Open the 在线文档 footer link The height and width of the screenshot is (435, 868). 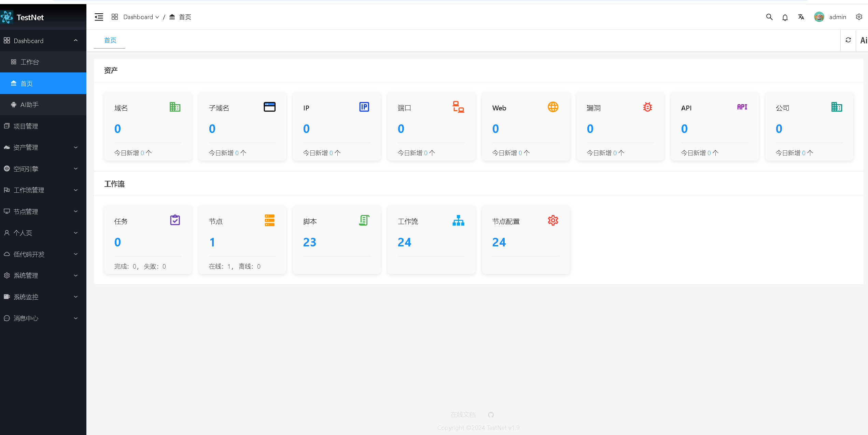[463, 415]
